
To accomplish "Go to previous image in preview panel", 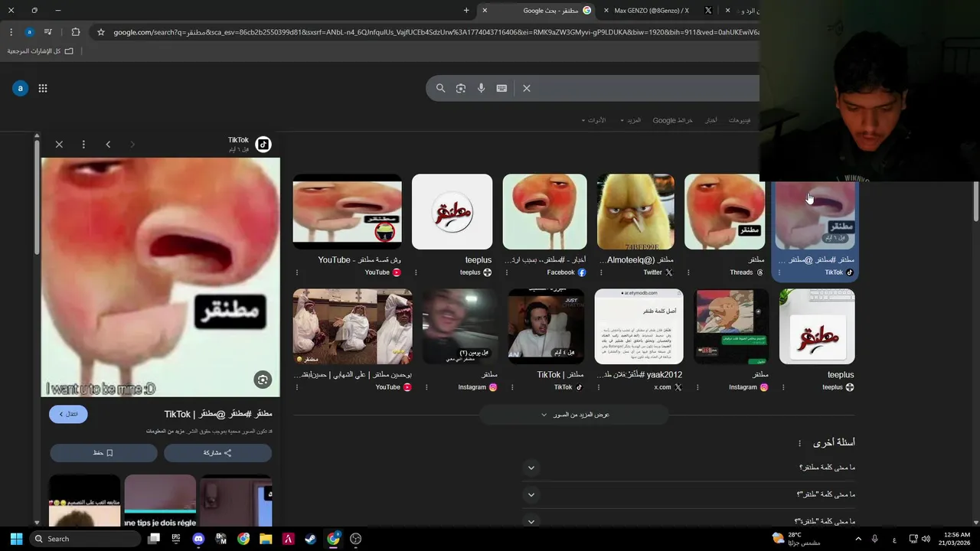I will tap(108, 144).
